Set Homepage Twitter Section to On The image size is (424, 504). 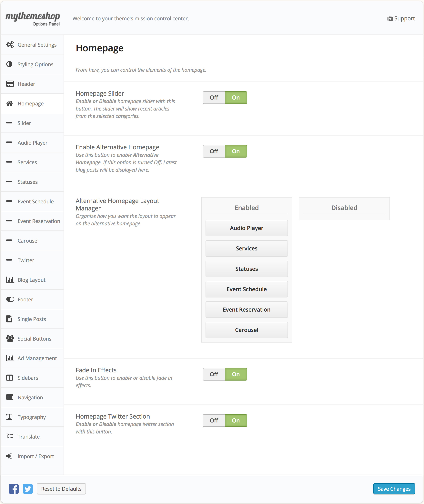pos(236,421)
